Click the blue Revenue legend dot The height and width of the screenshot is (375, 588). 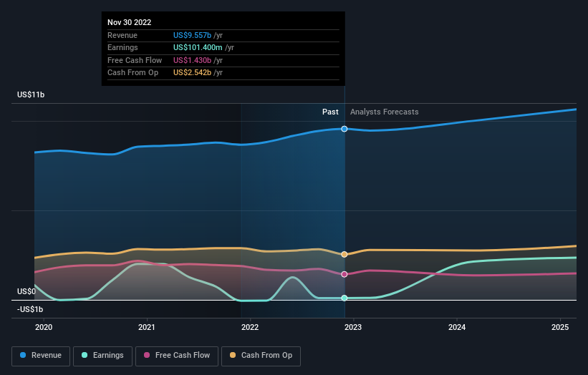point(23,355)
